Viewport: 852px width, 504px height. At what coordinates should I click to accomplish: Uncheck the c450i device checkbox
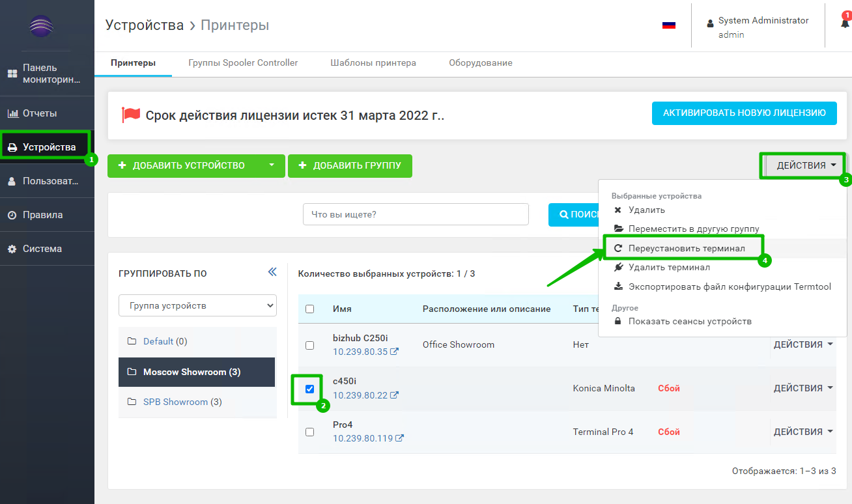point(309,389)
